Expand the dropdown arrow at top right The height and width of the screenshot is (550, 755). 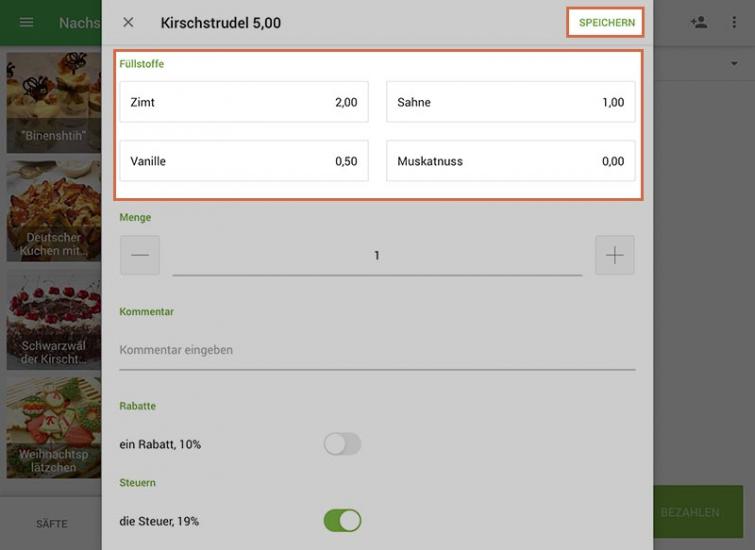pos(734,63)
